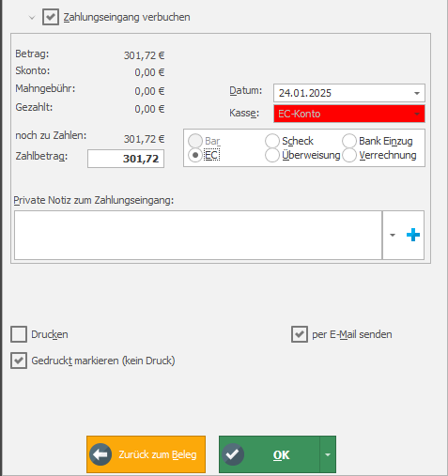This screenshot has height=476, width=448.
Task: Toggle the per E-Mail senden checkbox
Action: click(300, 334)
